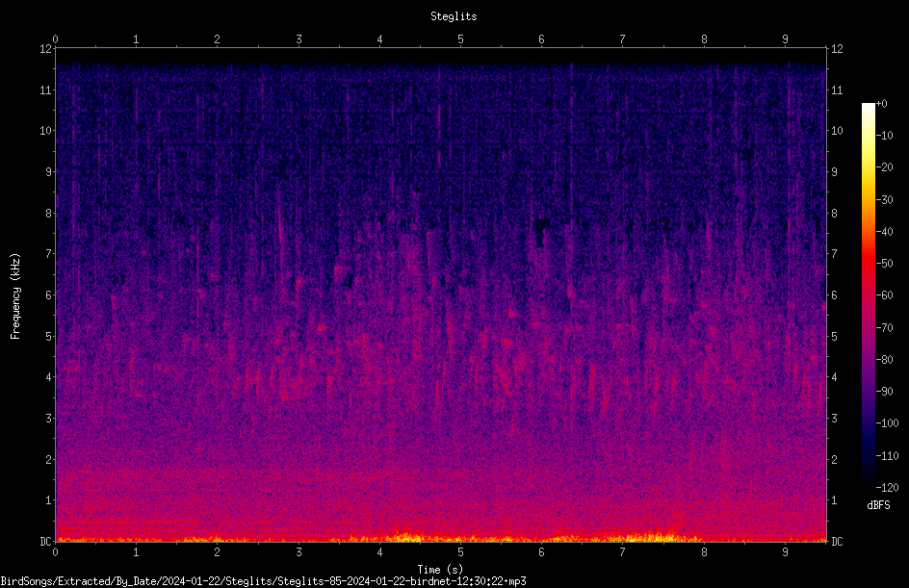
Task: Click the -20 yellow mark on the color scale
Action: pos(884,166)
